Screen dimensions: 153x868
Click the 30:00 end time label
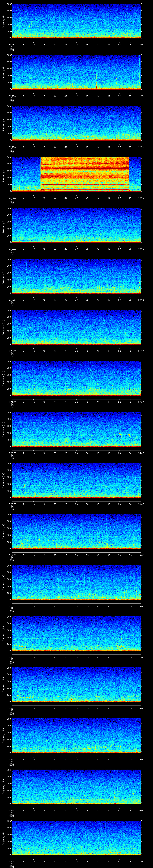tap(141, 810)
